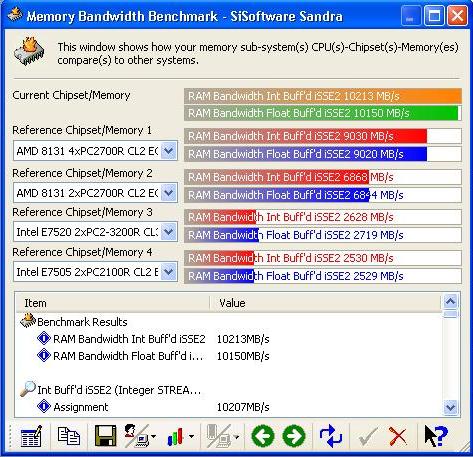Click the magnifier icon beside Int Buff'd iSSE2

28,389
